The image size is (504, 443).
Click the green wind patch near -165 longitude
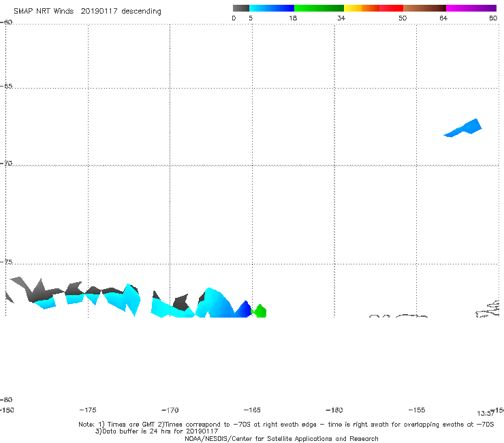point(259,311)
